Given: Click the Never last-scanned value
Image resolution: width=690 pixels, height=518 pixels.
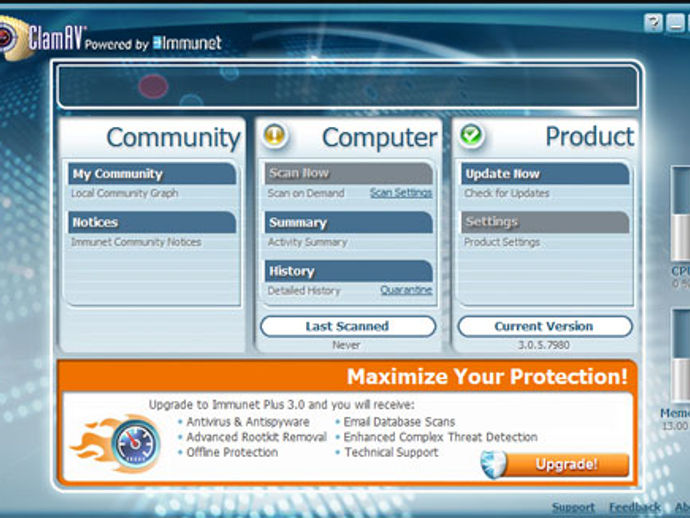Looking at the screenshot, I should pyautogui.click(x=346, y=345).
